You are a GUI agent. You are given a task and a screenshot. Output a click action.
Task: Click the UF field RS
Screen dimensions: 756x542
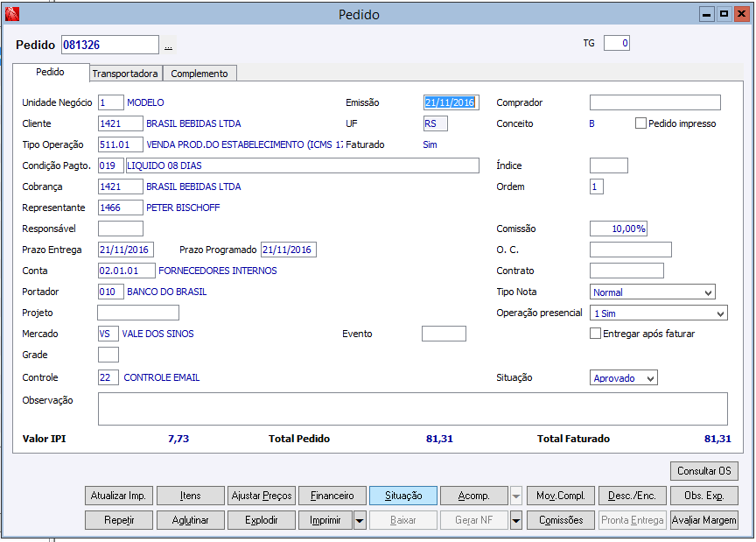tap(436, 123)
